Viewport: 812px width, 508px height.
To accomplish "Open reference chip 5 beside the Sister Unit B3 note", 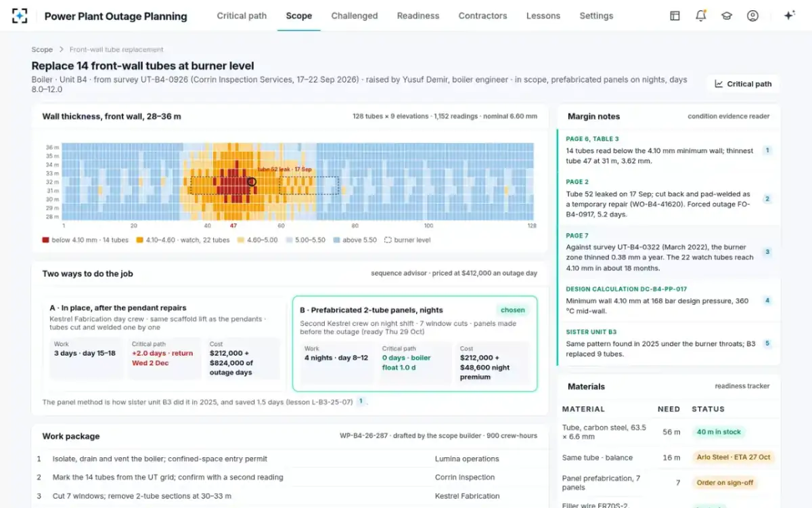I will (767, 343).
